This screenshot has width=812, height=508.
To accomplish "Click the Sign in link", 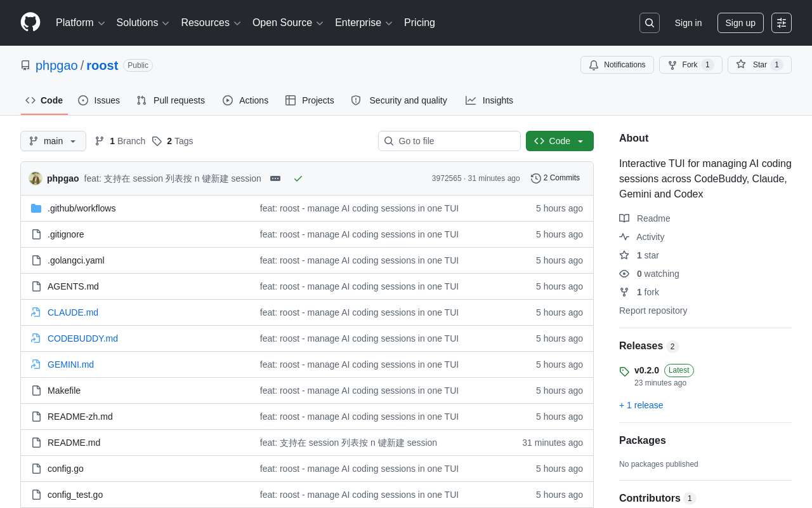I will [688, 23].
